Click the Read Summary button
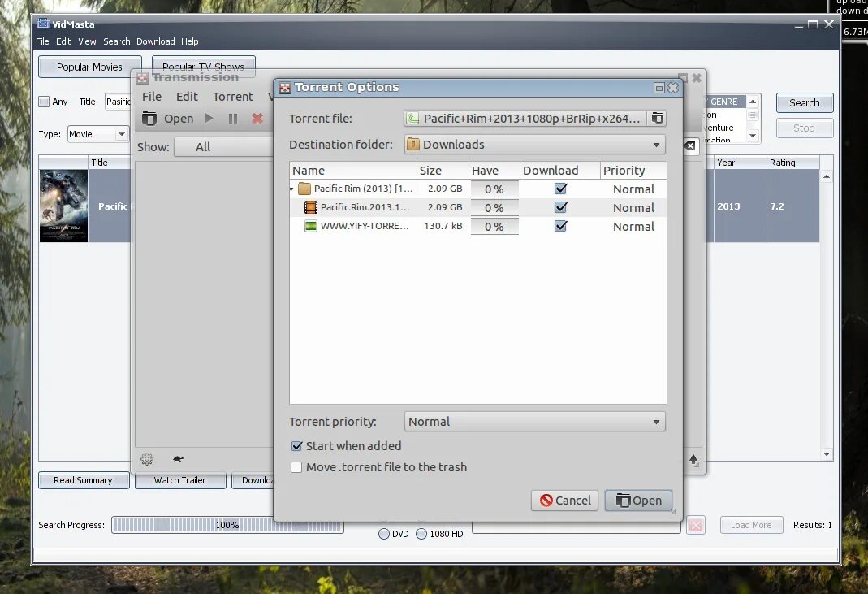This screenshot has height=594, width=868. [x=83, y=480]
